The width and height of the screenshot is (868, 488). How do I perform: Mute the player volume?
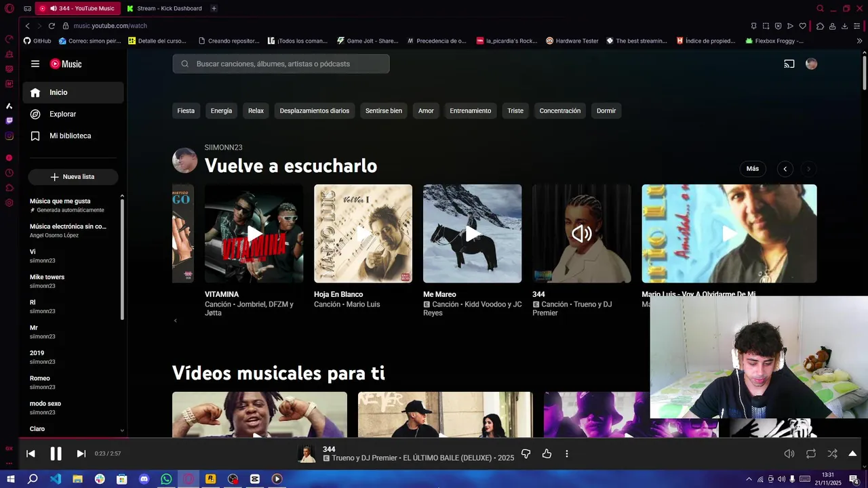pyautogui.click(x=789, y=453)
